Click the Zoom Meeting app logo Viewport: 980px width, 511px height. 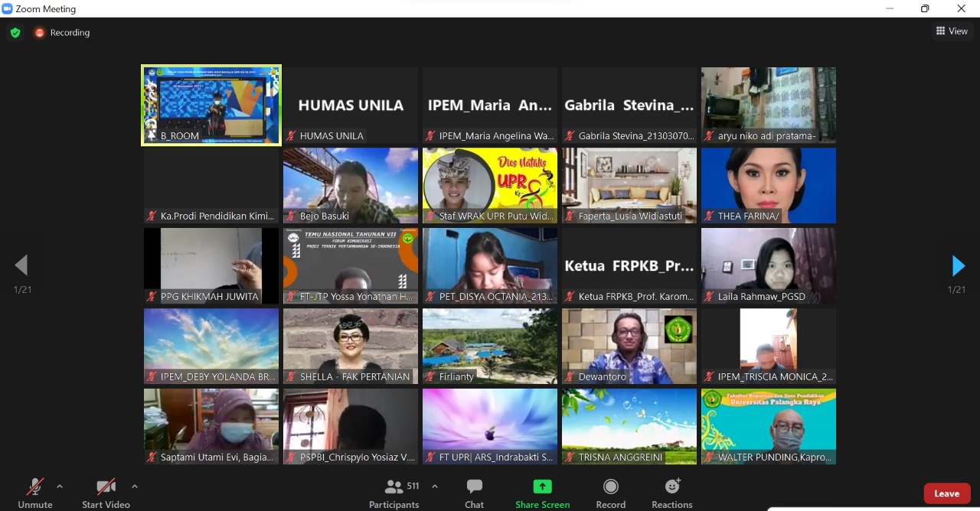tap(8, 8)
